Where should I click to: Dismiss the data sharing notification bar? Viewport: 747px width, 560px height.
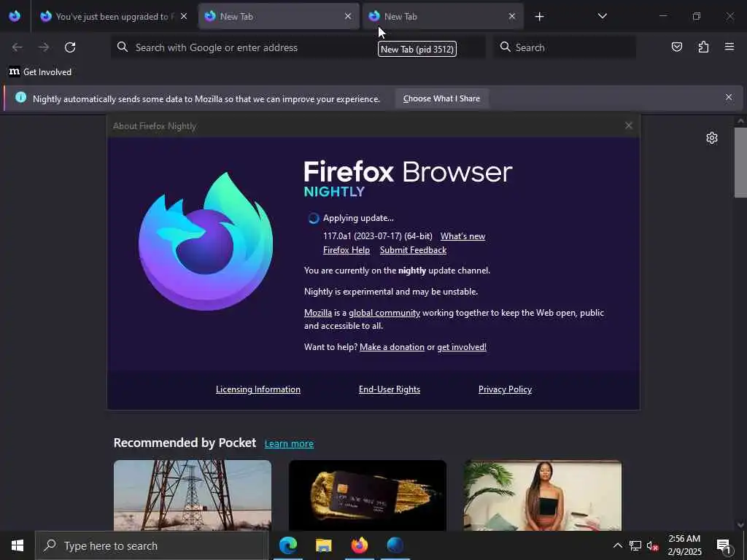point(729,97)
